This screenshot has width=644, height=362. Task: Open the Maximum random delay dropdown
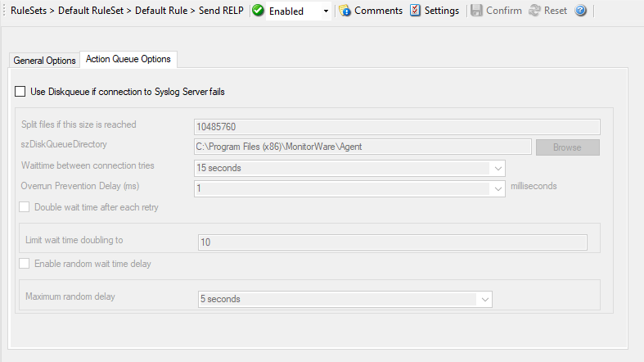coord(485,300)
